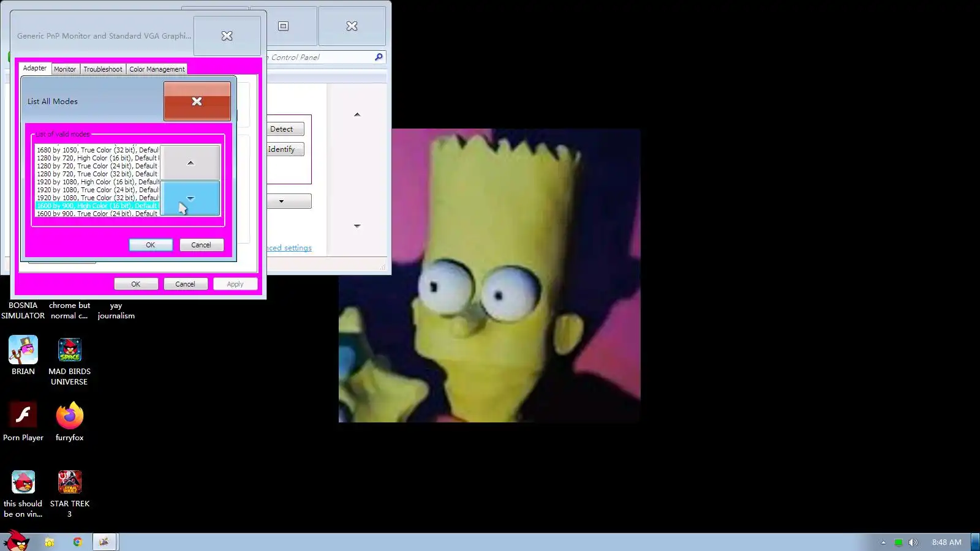
Task: Select mode 1280 by 720 True Color 24 bit
Action: [x=97, y=166]
